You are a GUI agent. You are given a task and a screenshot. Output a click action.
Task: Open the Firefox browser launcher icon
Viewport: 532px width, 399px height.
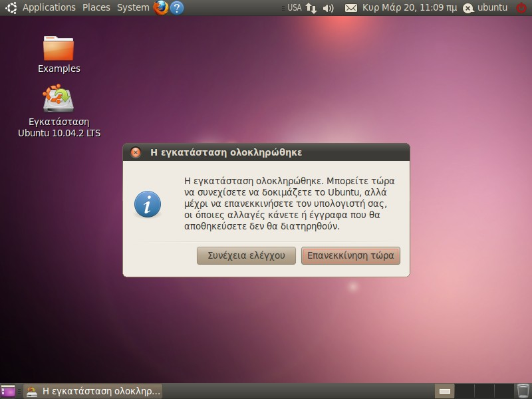pyautogui.click(x=161, y=7)
